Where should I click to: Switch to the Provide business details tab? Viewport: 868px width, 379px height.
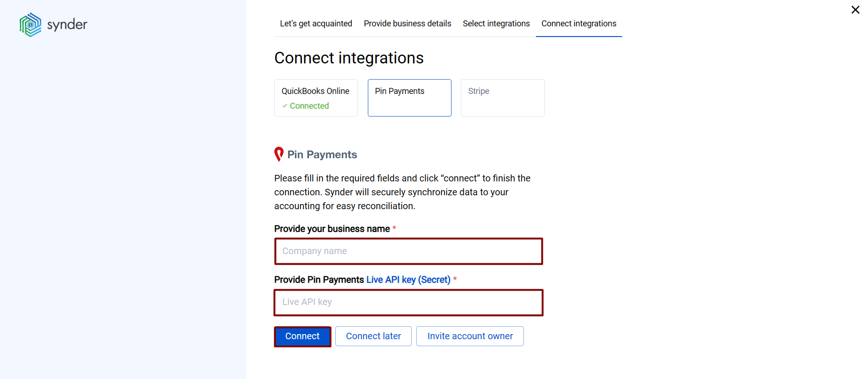tap(407, 23)
